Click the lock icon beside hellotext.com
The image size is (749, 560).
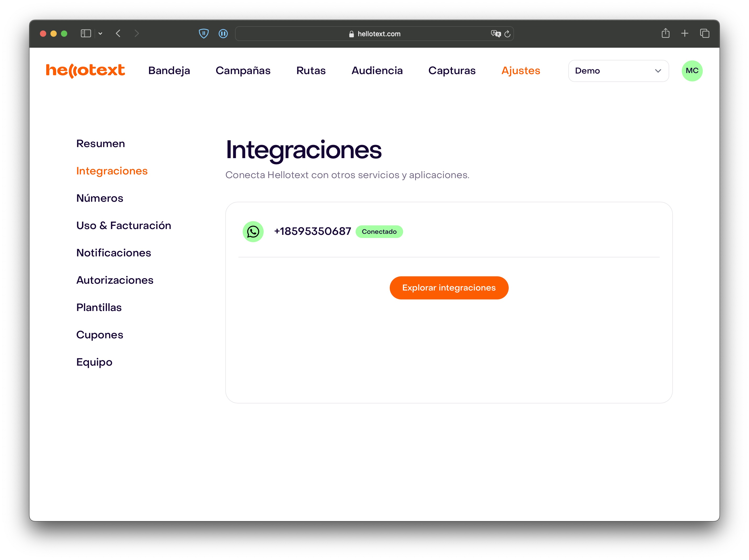pyautogui.click(x=351, y=34)
